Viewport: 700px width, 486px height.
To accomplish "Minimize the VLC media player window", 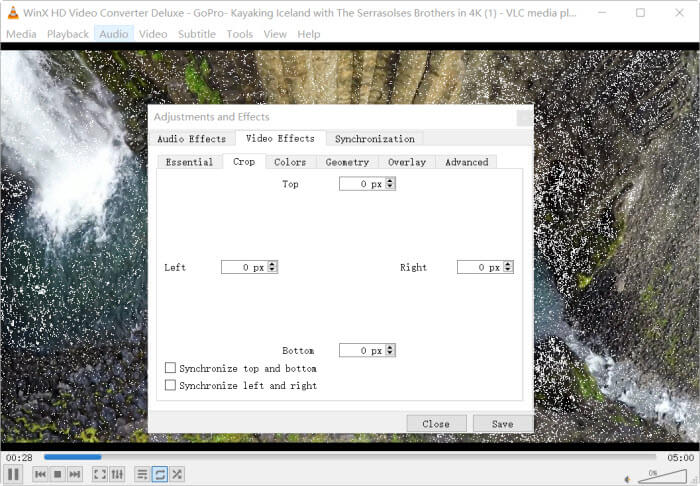I will pyautogui.click(x=601, y=12).
